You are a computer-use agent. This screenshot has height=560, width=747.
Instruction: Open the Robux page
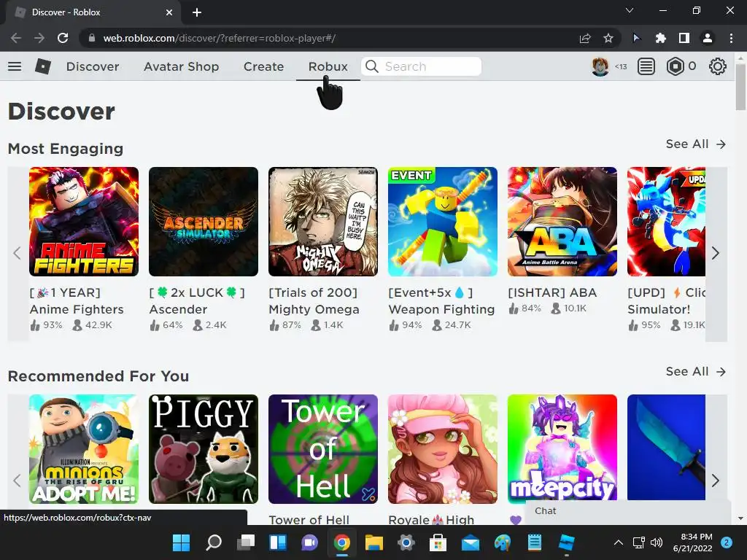tap(328, 66)
